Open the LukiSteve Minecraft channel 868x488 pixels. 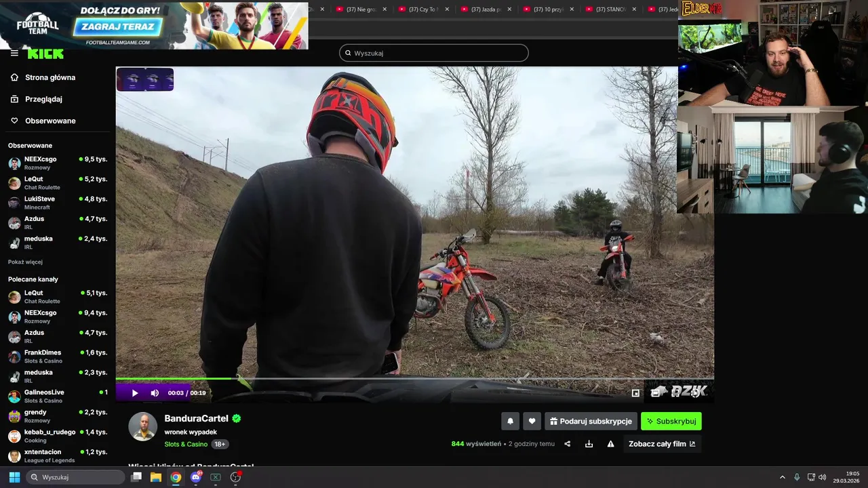58,203
